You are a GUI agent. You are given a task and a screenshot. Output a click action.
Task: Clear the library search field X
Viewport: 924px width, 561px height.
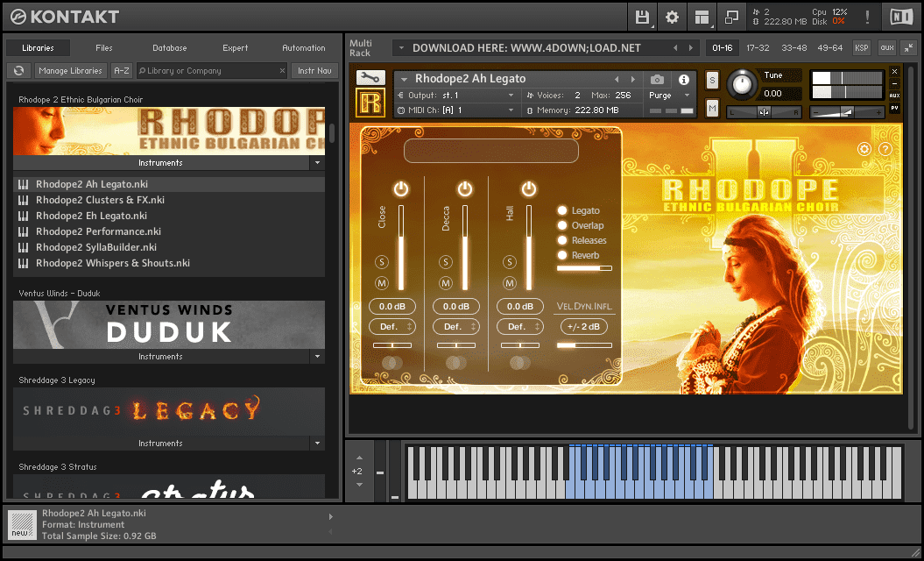282,70
